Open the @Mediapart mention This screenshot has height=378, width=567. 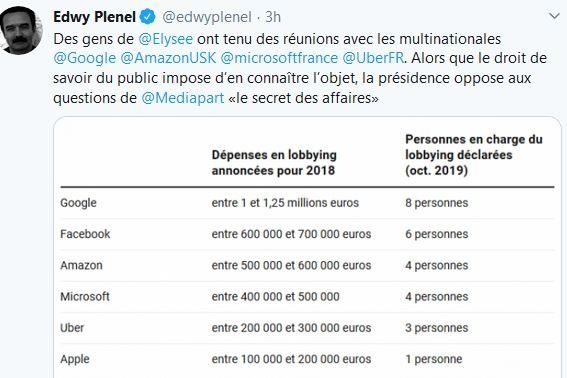183,98
